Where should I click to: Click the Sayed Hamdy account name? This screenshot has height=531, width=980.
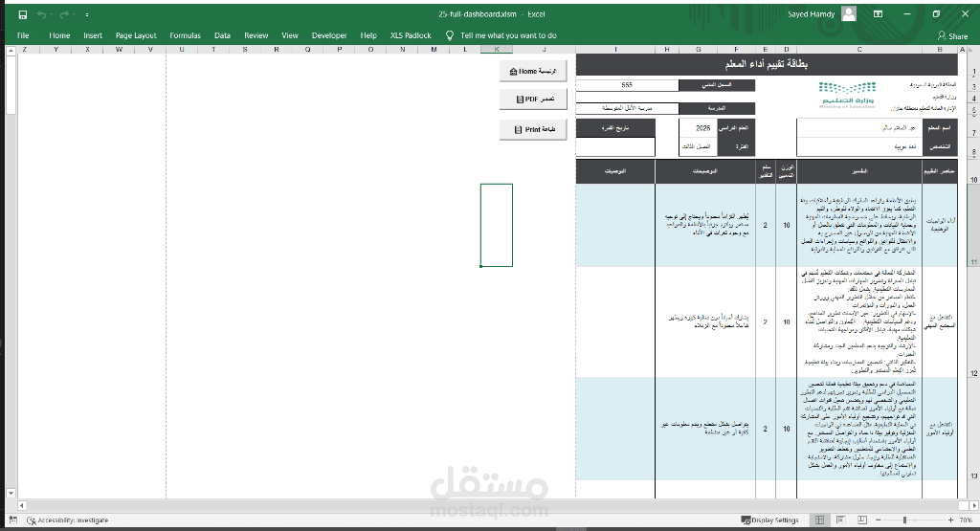812,14
